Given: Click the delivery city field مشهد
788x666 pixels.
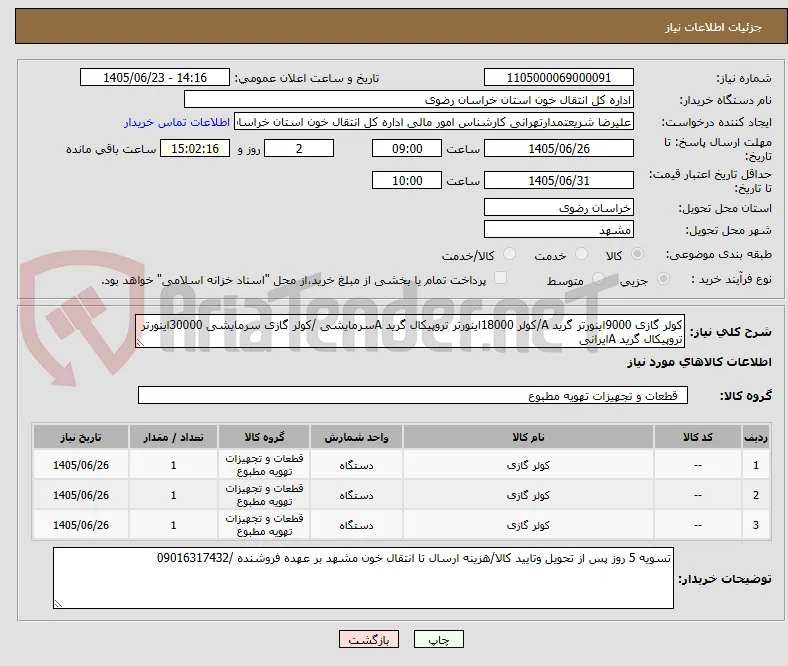Looking at the screenshot, I should pyautogui.click(x=559, y=229).
